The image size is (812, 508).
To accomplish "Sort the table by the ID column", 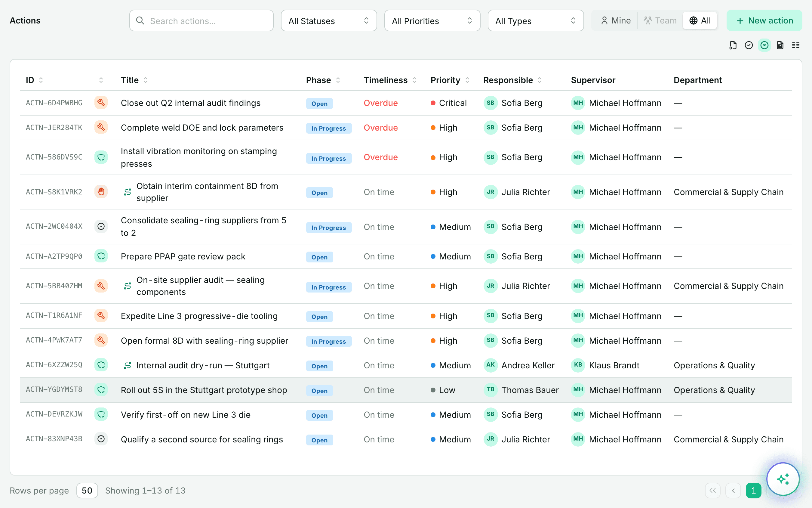I will pyautogui.click(x=35, y=80).
